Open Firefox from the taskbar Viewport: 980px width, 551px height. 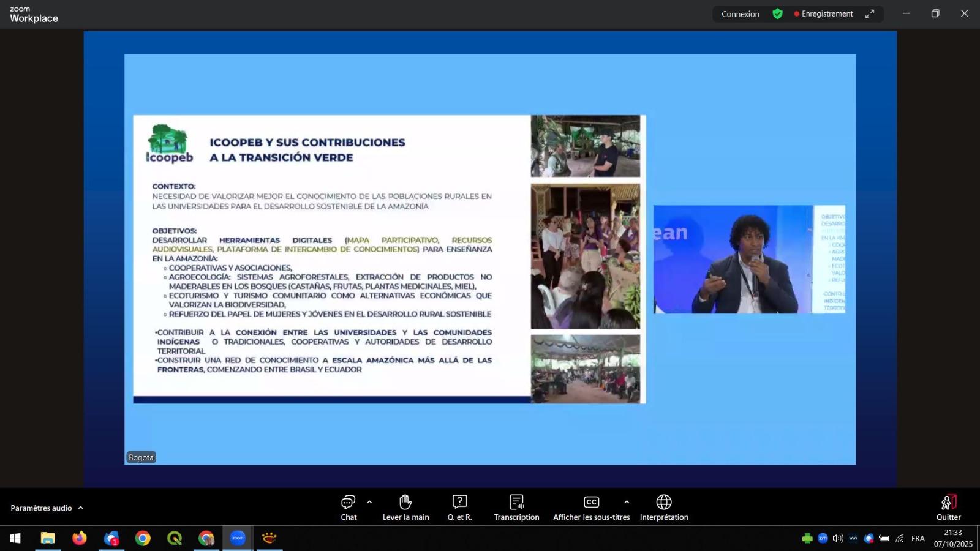pos(80,538)
